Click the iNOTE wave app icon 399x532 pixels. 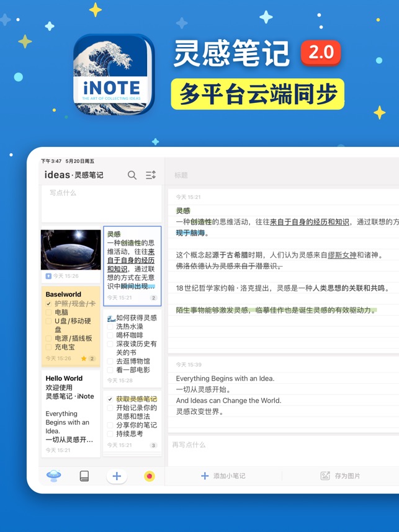114,74
